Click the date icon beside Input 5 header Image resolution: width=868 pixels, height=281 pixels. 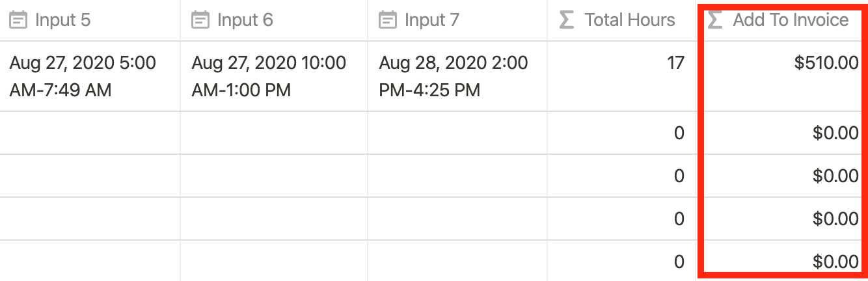point(18,21)
